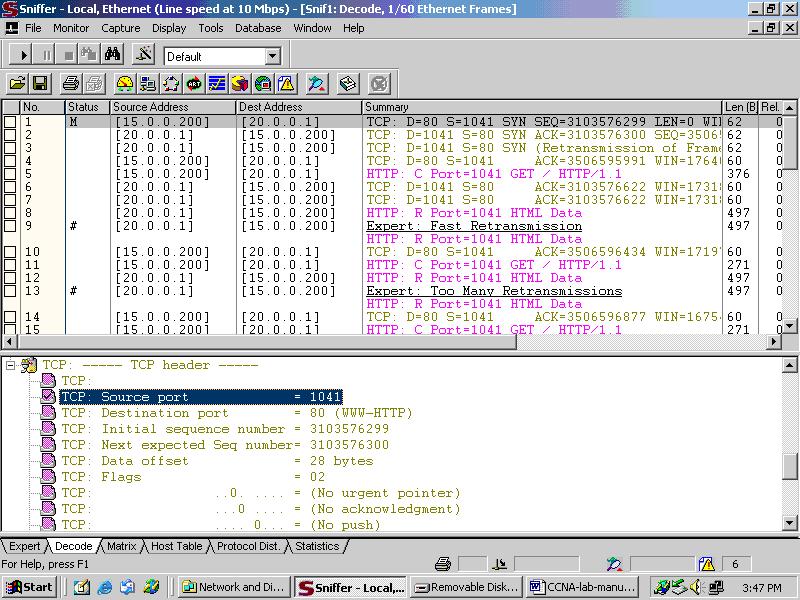This screenshot has height=600, width=800.
Task: Open the Database menu
Action: click(258, 28)
